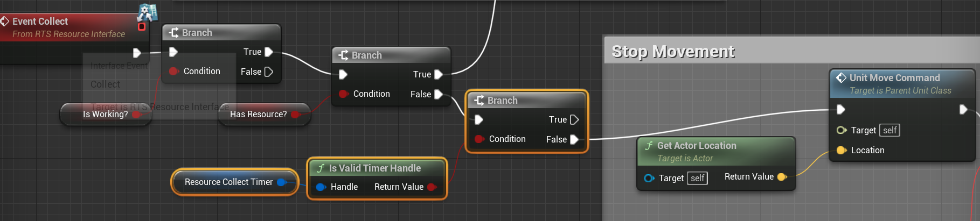The image size is (980, 221).
Task: Select the Resource Collect Timer variable node
Action: (228, 182)
